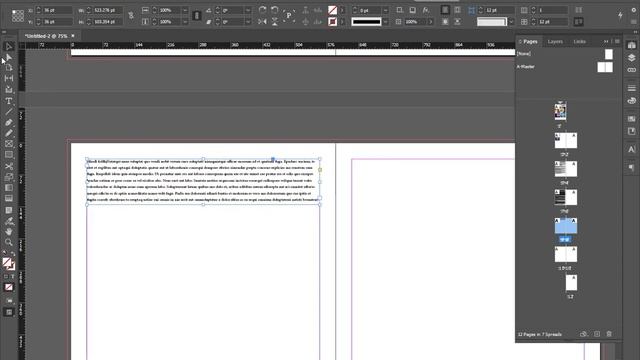Toggle constrain proportions for width and height
Screen dimensions: 640x360
coord(131,16)
